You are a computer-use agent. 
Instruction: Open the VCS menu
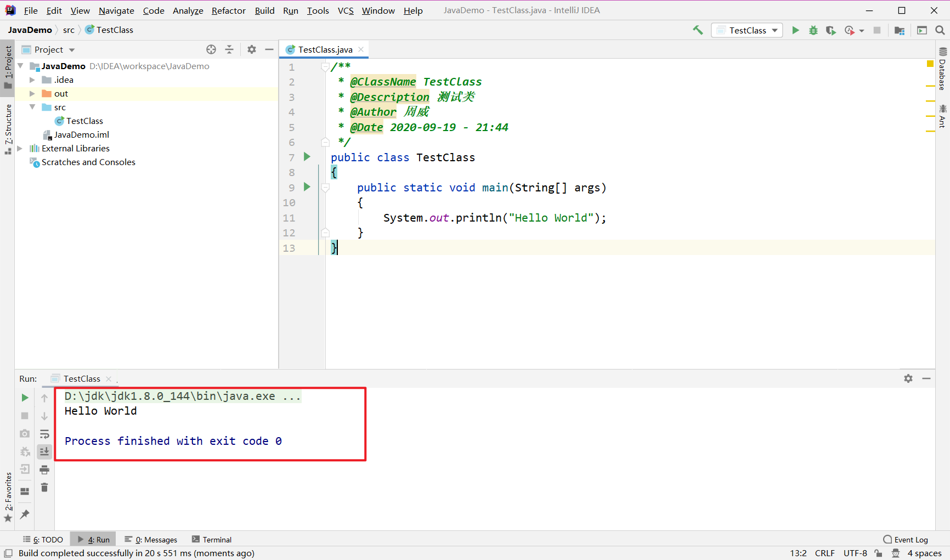346,10
